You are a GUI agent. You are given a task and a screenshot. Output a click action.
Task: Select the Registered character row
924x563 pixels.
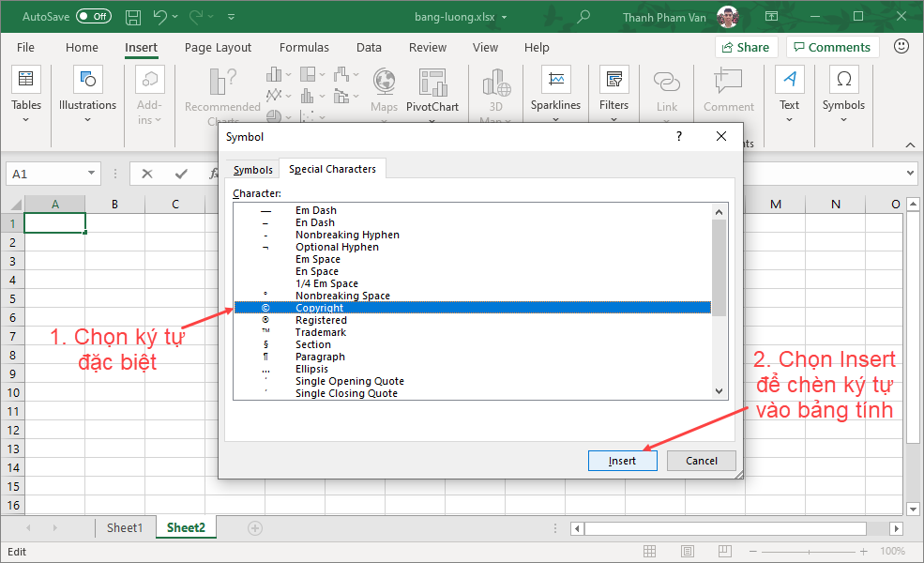coord(473,320)
